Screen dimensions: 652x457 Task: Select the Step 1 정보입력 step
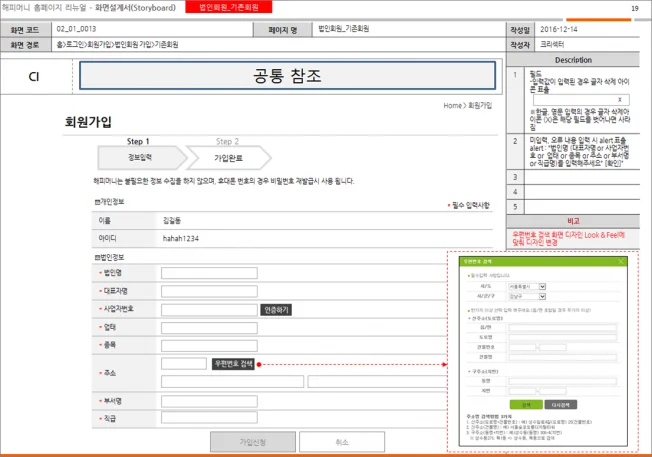pyautogui.click(x=142, y=158)
